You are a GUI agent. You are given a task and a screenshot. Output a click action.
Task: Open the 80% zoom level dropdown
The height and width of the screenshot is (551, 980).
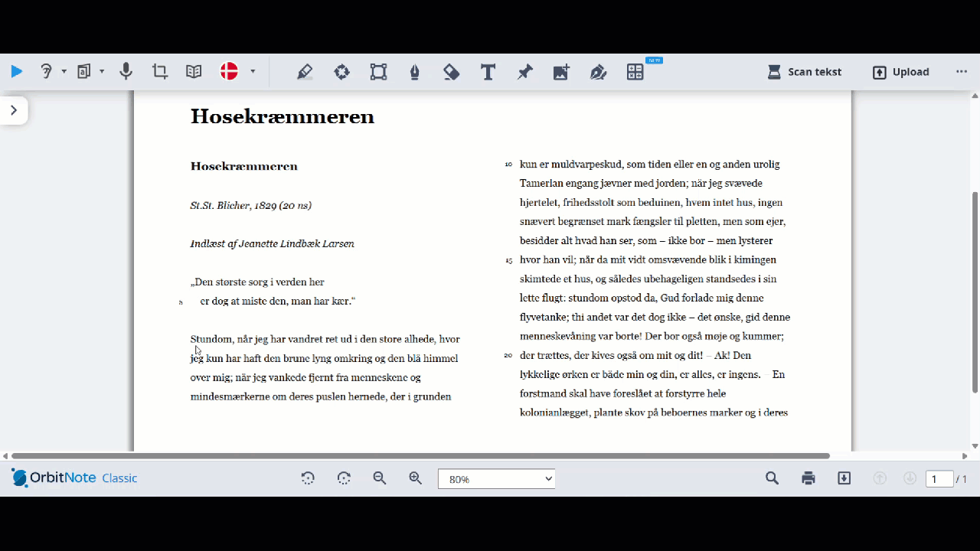pos(497,479)
